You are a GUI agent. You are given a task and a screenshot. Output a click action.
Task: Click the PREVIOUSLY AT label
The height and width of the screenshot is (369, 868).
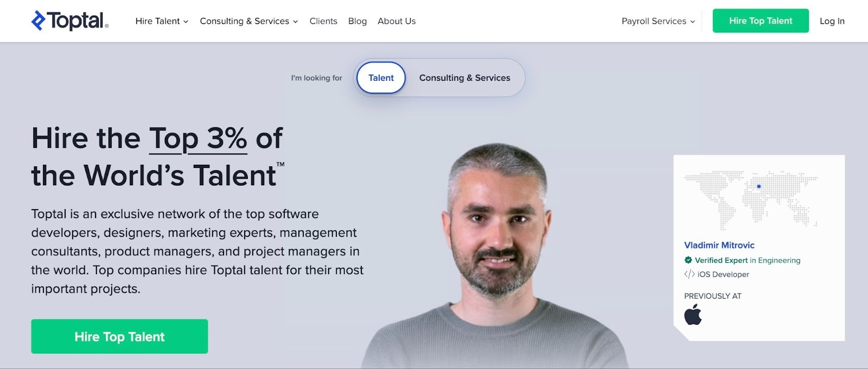tap(712, 296)
